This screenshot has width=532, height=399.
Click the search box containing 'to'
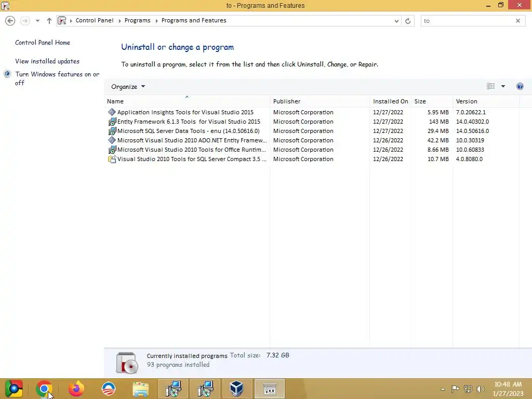(x=468, y=21)
